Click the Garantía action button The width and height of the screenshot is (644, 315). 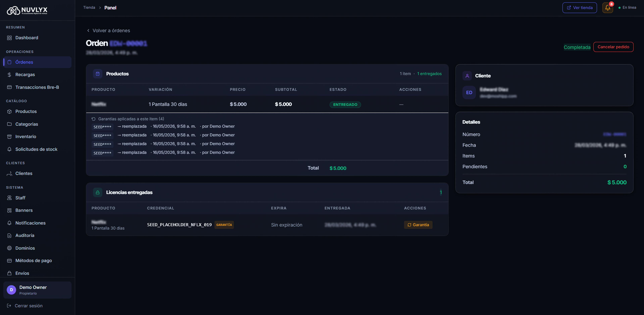coord(418,225)
